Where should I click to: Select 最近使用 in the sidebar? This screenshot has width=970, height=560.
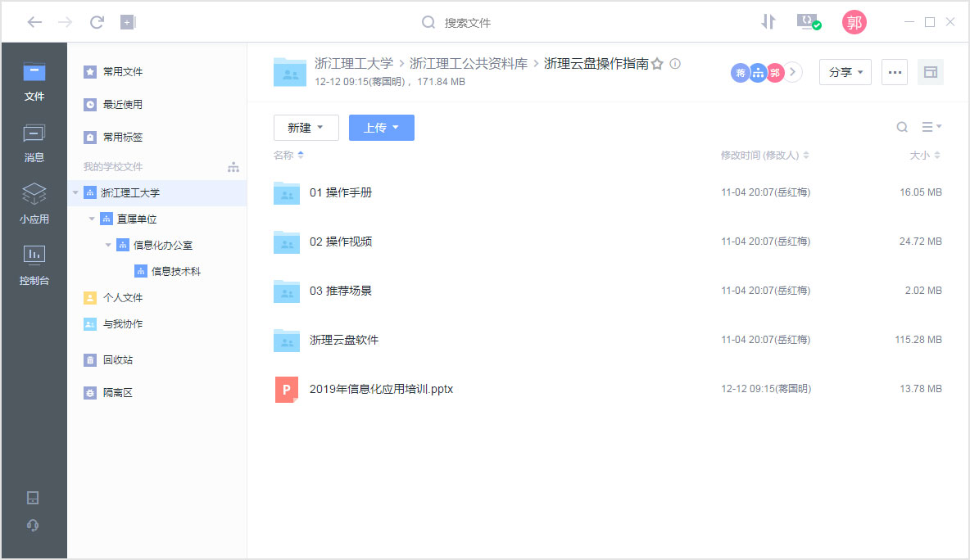(122, 105)
